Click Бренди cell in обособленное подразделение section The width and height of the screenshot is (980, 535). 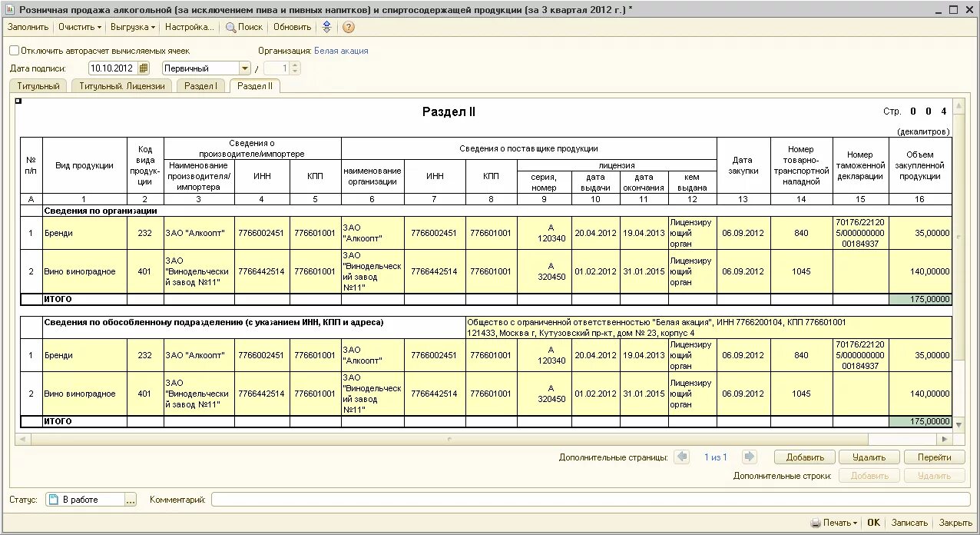pyautogui.click(x=84, y=355)
